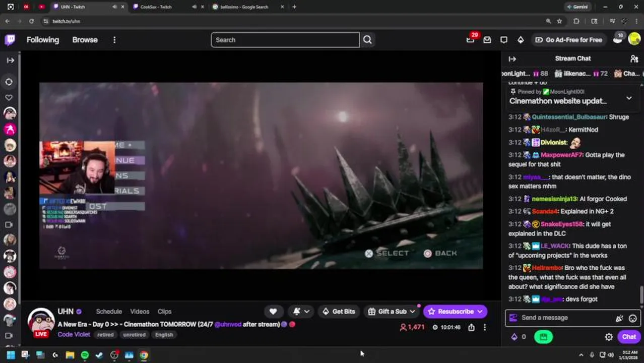
Task: Click username Quintessential_Bulbasaur in chat
Action: [x=568, y=117]
